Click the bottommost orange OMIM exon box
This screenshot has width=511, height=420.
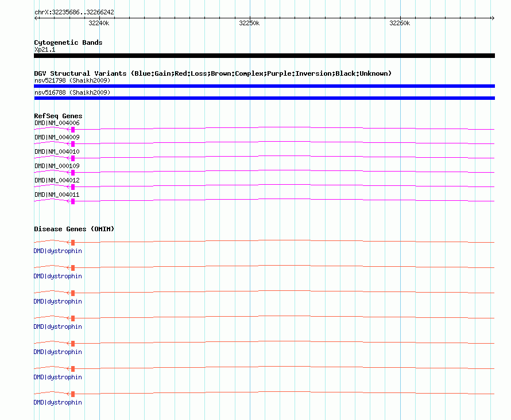(x=73, y=394)
